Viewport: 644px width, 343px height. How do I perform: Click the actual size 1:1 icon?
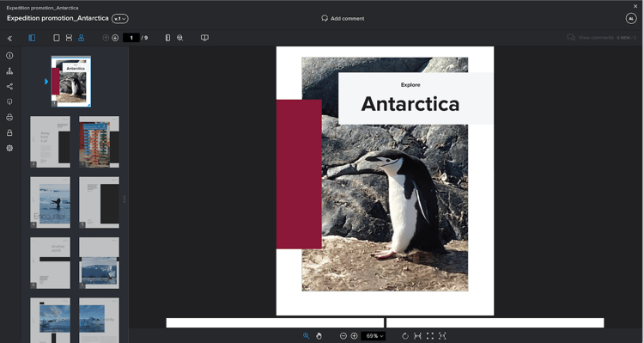pos(442,336)
